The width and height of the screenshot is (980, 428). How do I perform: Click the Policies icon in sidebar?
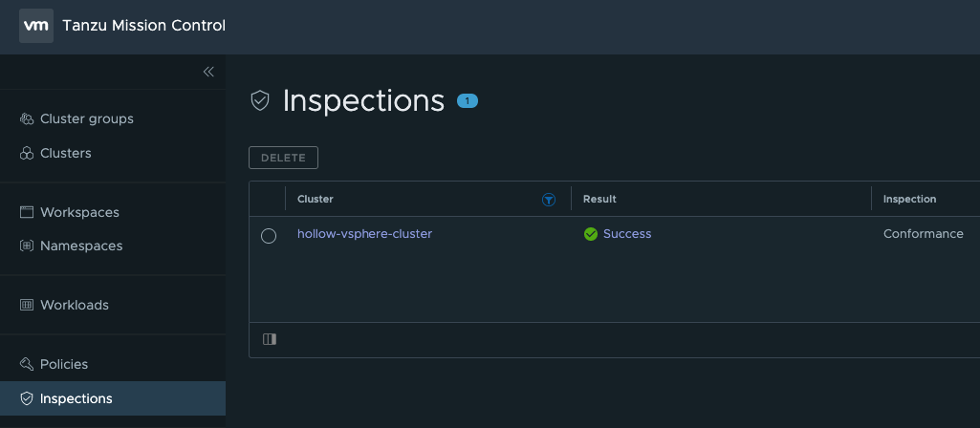27,364
